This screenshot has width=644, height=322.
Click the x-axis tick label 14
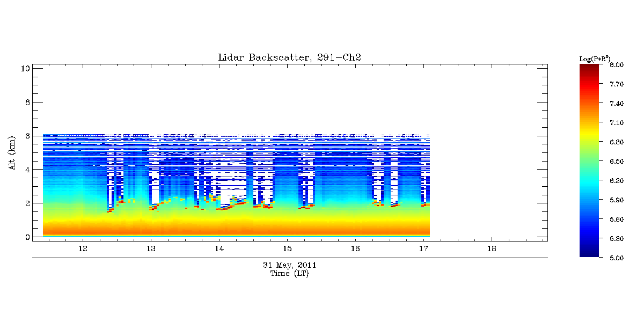click(219, 249)
